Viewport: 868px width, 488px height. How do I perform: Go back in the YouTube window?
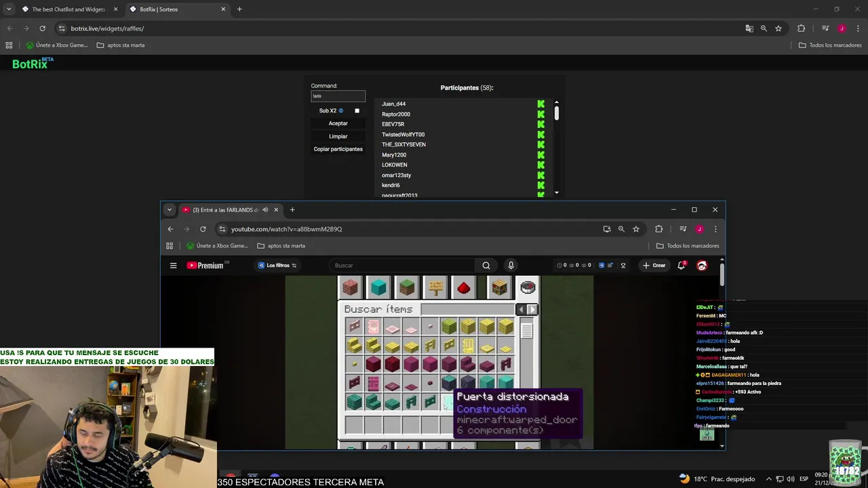pos(170,229)
